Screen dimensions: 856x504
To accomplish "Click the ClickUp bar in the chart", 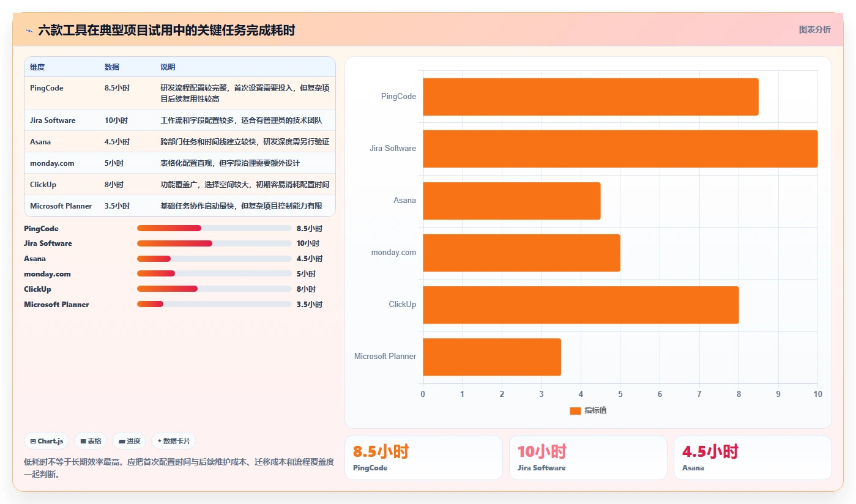I will click(581, 305).
